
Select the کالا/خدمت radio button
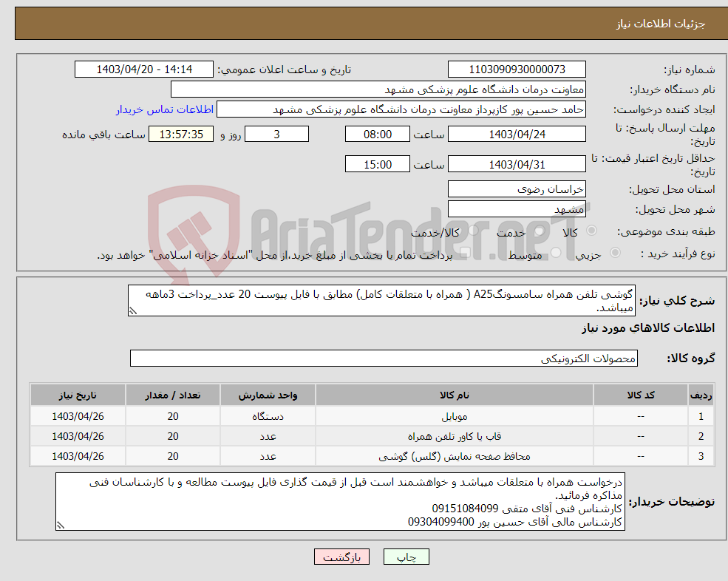click(x=473, y=231)
